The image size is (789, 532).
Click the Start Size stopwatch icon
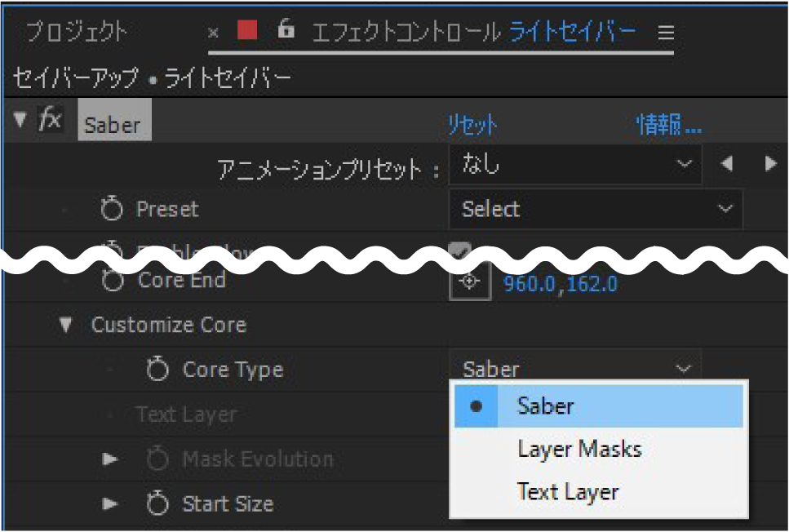tap(157, 504)
